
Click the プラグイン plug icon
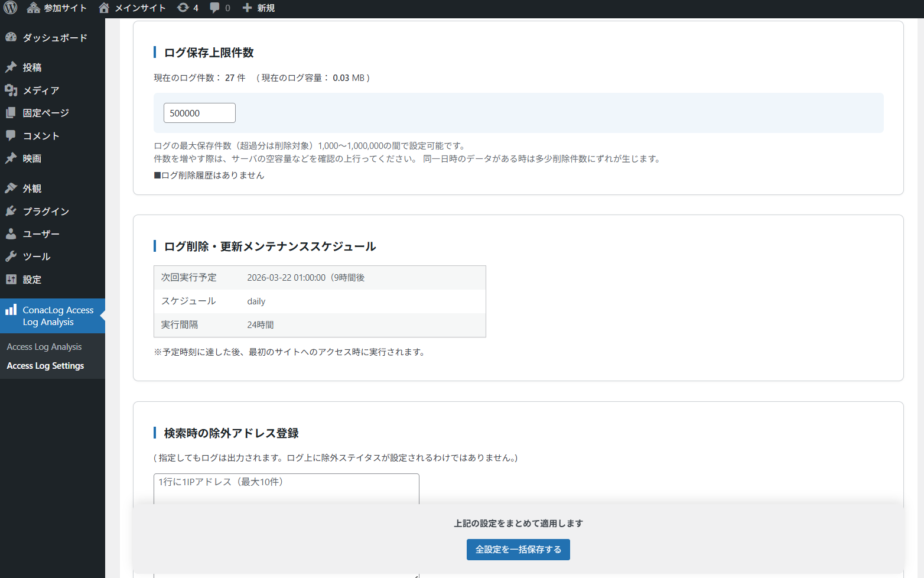pos(11,211)
